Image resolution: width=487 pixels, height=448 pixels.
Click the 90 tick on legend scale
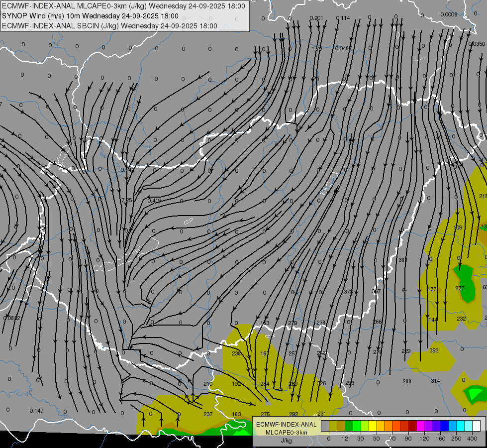[408, 439]
